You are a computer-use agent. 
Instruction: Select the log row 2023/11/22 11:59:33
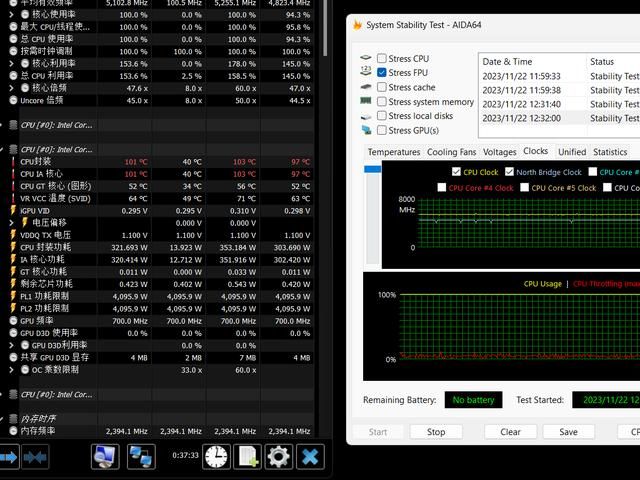(x=559, y=76)
